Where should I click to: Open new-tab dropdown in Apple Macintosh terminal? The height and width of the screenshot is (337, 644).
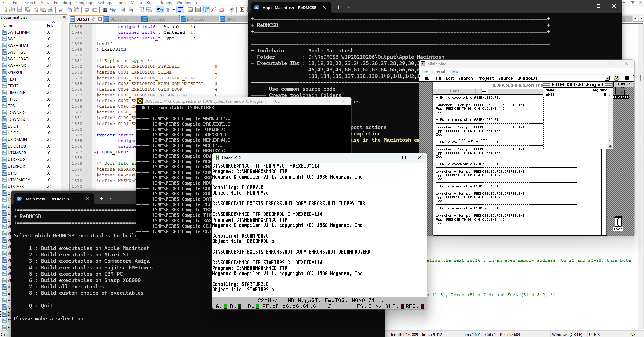(349, 7)
